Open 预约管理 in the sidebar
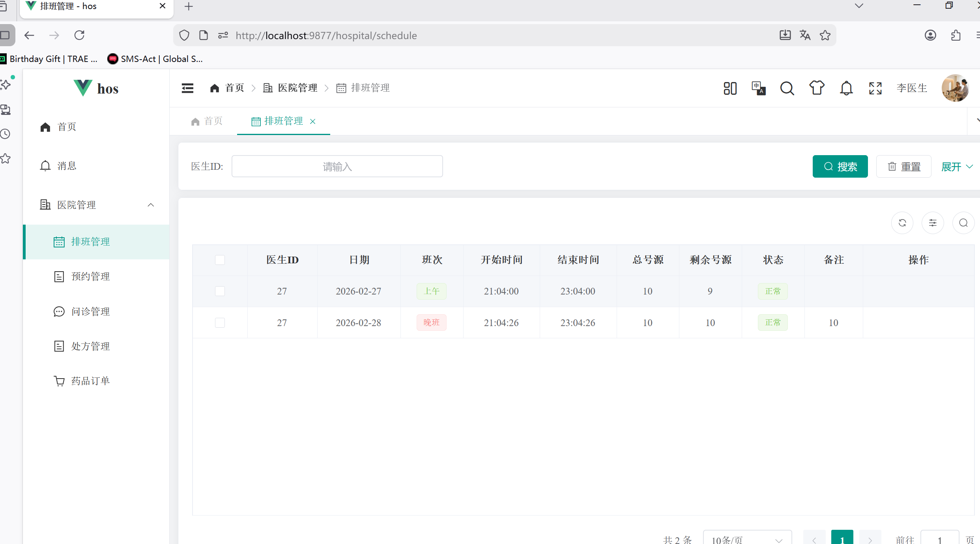The image size is (980, 544). (x=90, y=276)
